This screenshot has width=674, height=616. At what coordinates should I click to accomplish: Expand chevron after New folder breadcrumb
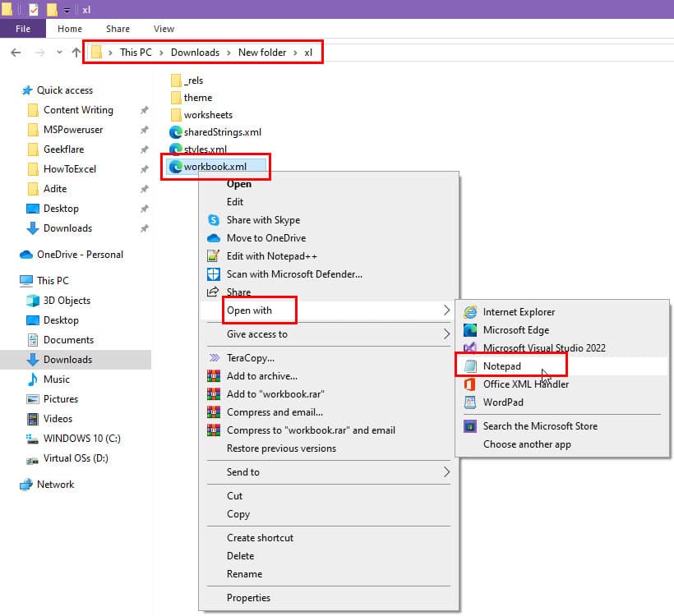[x=295, y=53]
